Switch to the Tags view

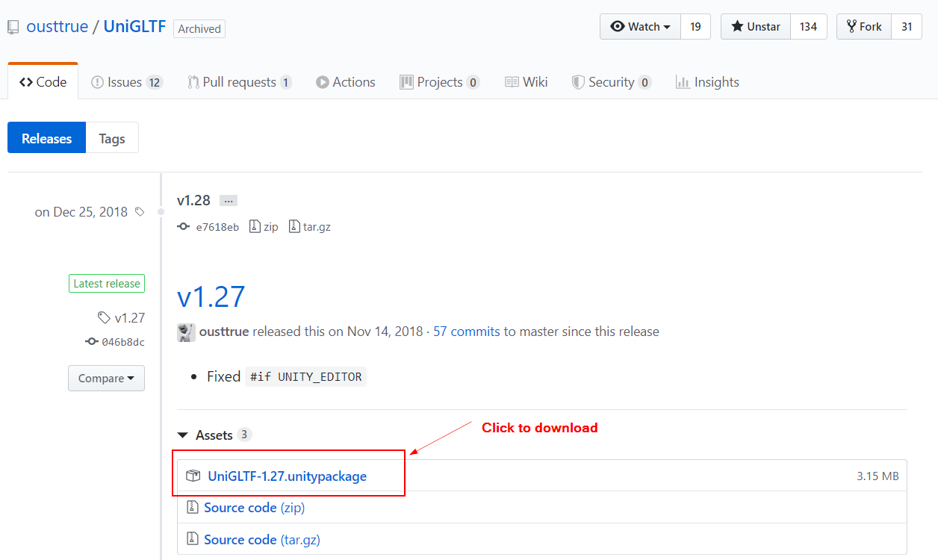click(x=112, y=138)
